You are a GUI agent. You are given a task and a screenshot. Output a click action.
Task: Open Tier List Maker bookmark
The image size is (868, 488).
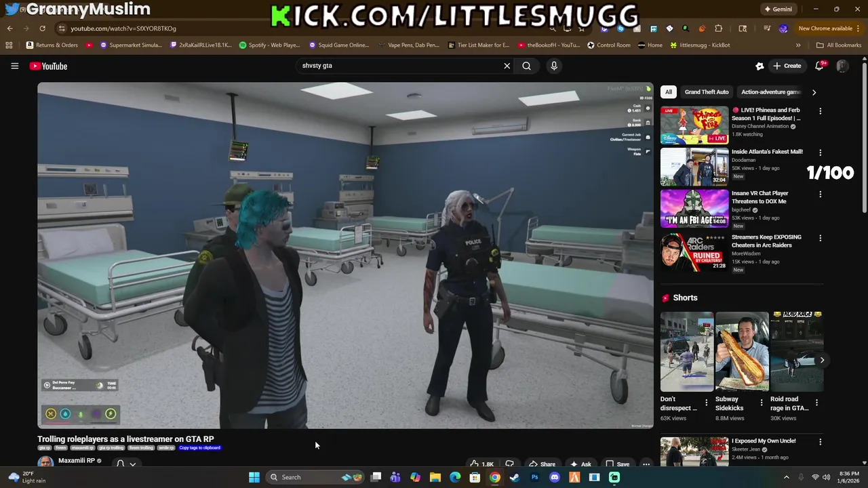pos(479,45)
